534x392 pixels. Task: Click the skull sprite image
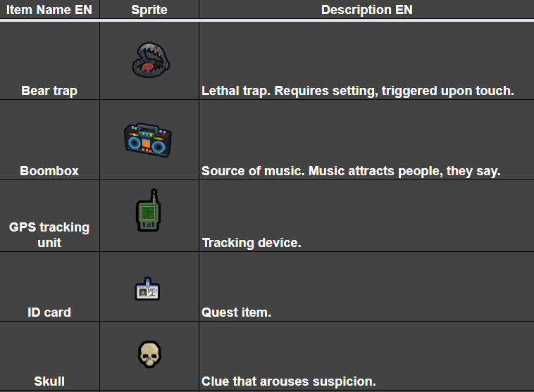149,354
